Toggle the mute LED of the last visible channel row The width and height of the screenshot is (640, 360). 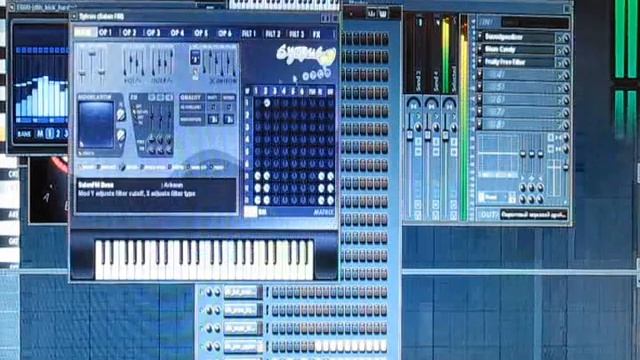[x=201, y=347]
